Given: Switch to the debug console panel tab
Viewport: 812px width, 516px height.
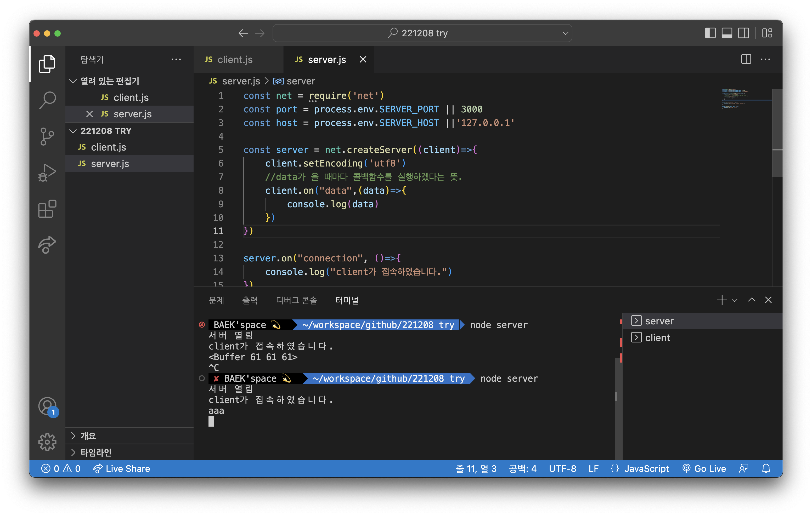Looking at the screenshot, I should coord(296,300).
